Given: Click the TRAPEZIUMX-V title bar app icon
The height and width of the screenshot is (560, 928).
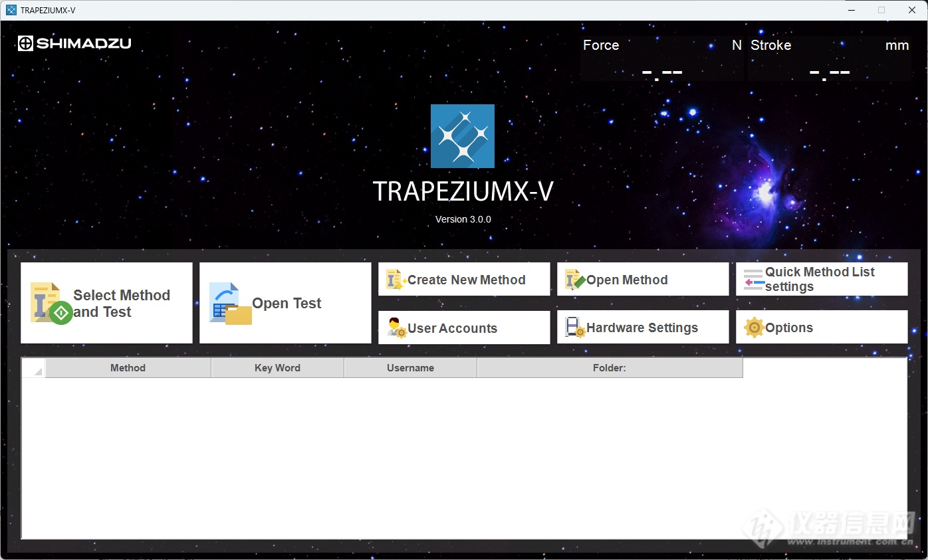Looking at the screenshot, I should pyautogui.click(x=11, y=10).
